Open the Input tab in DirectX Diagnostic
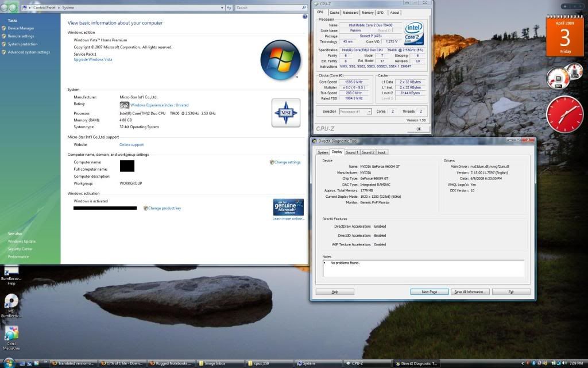Image resolution: width=588 pixels, height=368 pixels. tap(381, 152)
